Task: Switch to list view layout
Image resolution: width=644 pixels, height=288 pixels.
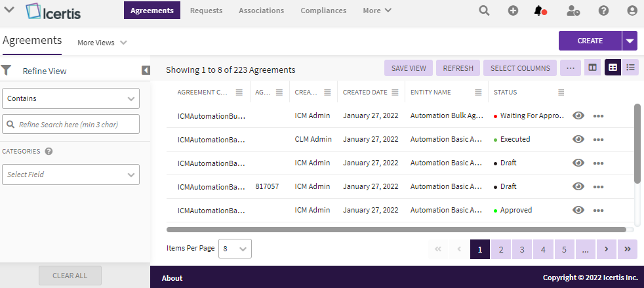Action: (630, 68)
